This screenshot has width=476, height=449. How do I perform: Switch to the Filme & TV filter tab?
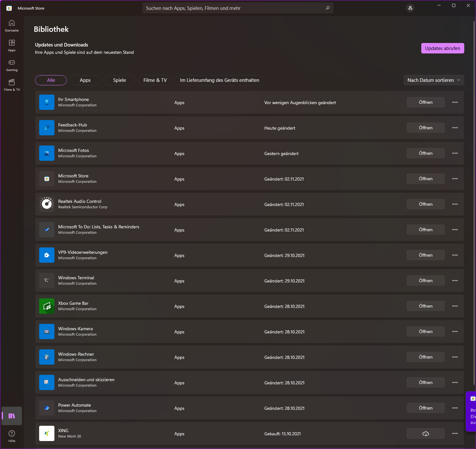[155, 80]
